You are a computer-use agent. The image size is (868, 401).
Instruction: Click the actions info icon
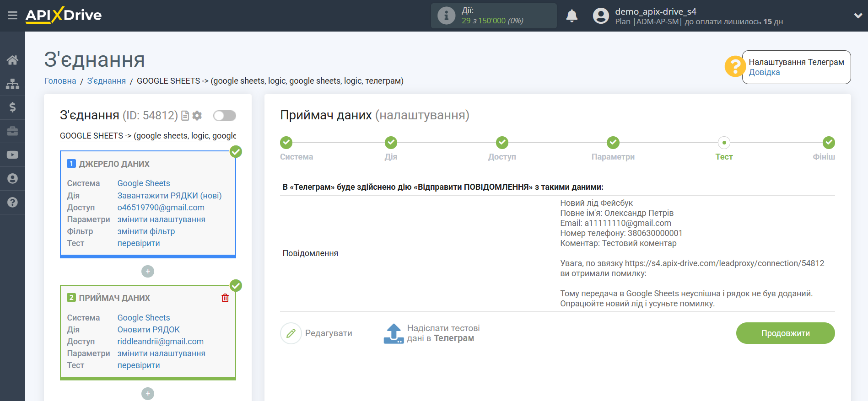[x=446, y=16]
